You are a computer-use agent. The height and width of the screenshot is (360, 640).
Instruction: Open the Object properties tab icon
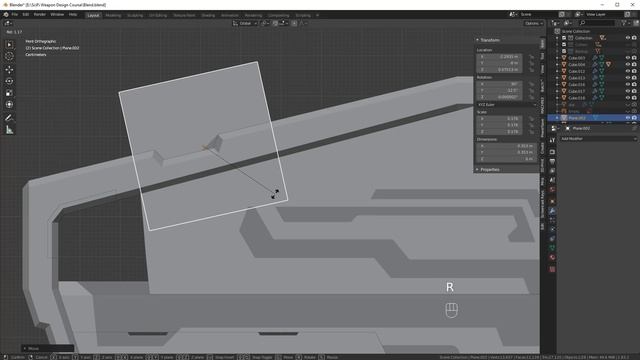click(552, 201)
